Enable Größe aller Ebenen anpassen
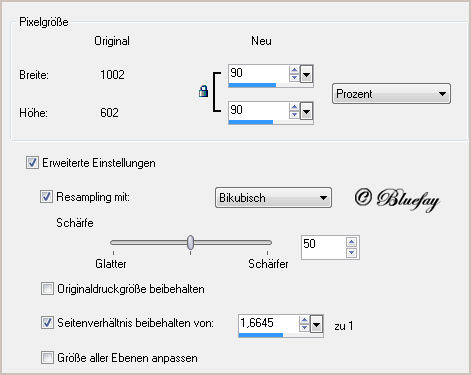The width and height of the screenshot is (471, 375). [x=47, y=357]
